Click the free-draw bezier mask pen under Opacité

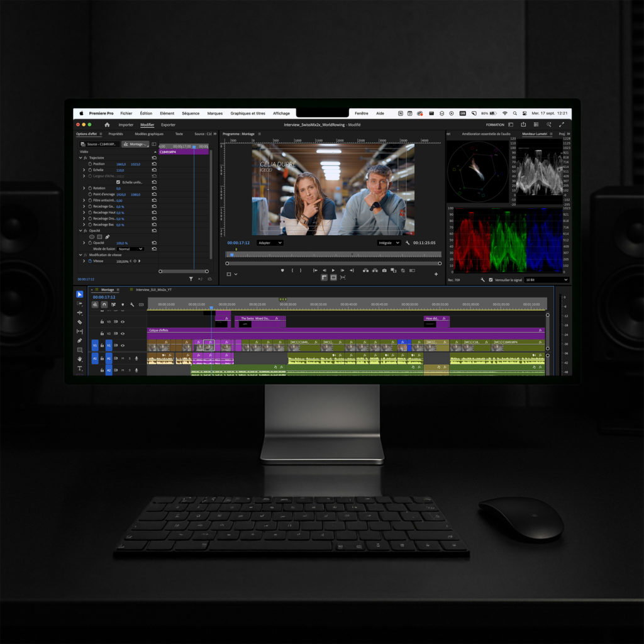[107, 236]
